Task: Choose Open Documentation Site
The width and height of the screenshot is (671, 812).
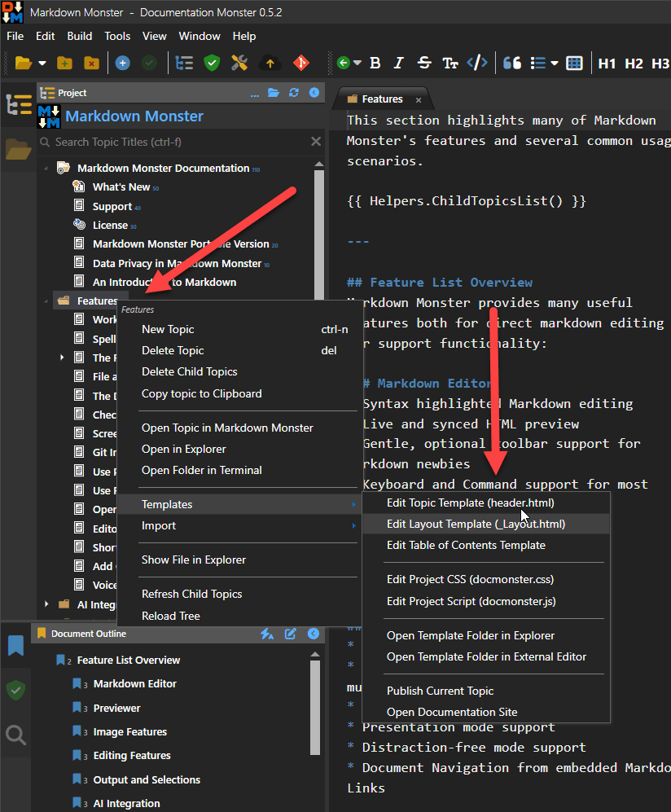Action: [486, 712]
